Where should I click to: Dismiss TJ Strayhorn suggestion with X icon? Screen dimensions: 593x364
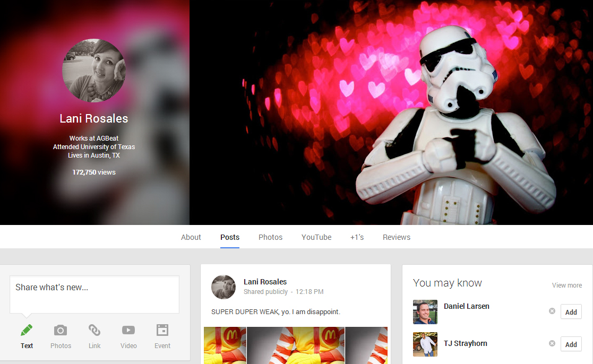point(552,344)
